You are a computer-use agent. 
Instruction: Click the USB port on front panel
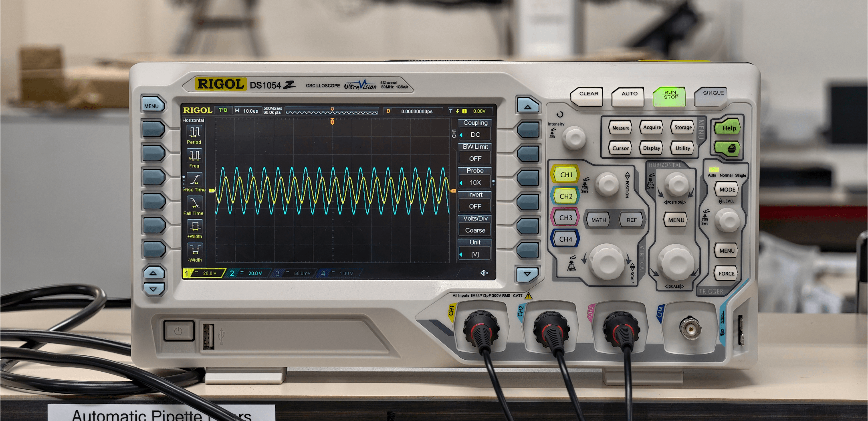[x=208, y=336]
